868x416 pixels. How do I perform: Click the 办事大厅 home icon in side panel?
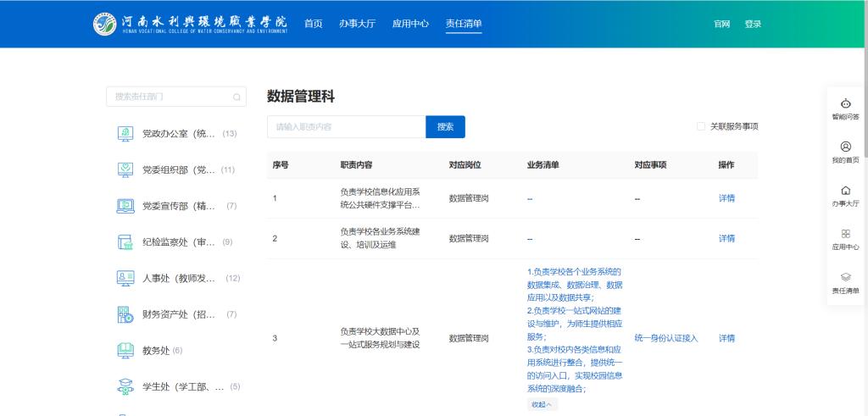pos(845,190)
